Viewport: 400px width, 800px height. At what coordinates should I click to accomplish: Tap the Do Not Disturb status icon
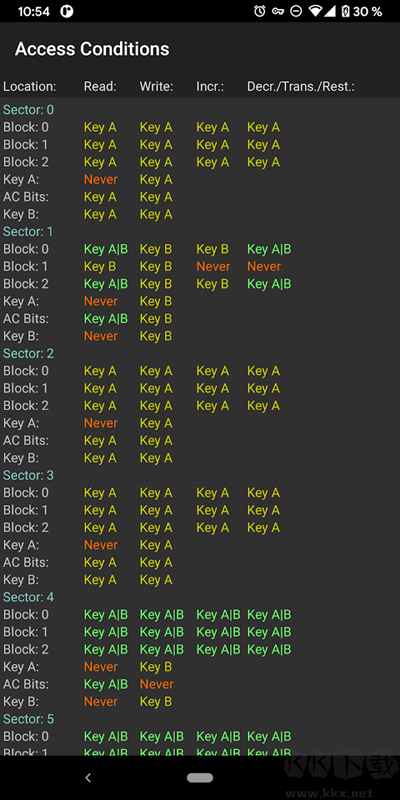pos(296,11)
